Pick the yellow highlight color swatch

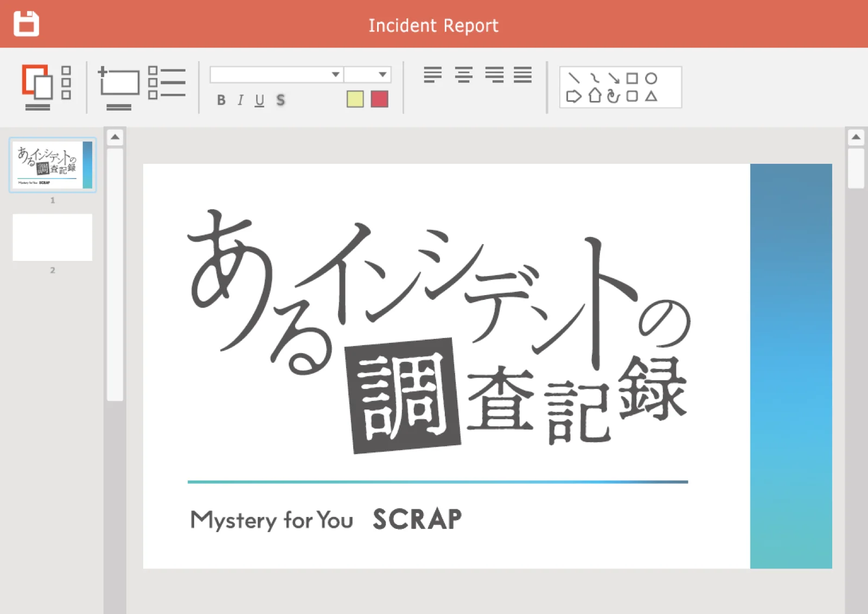355,99
